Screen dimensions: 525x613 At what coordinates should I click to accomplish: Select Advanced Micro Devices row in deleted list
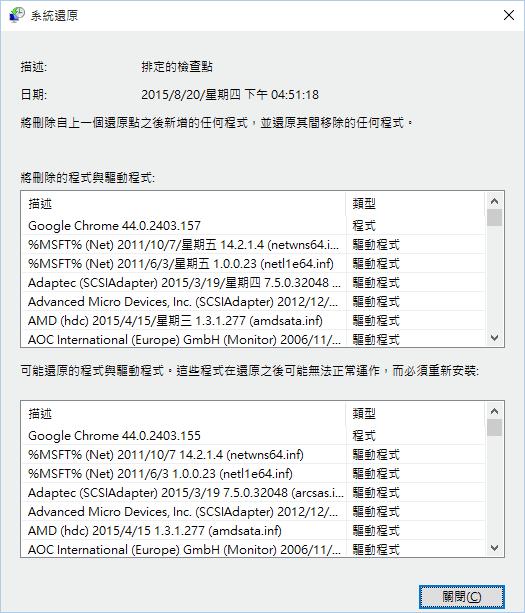253,302
